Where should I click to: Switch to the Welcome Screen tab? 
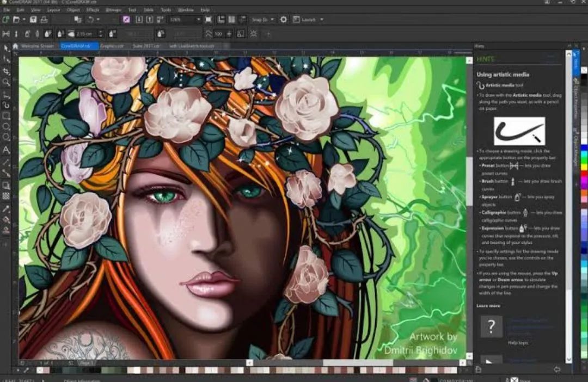click(37, 46)
